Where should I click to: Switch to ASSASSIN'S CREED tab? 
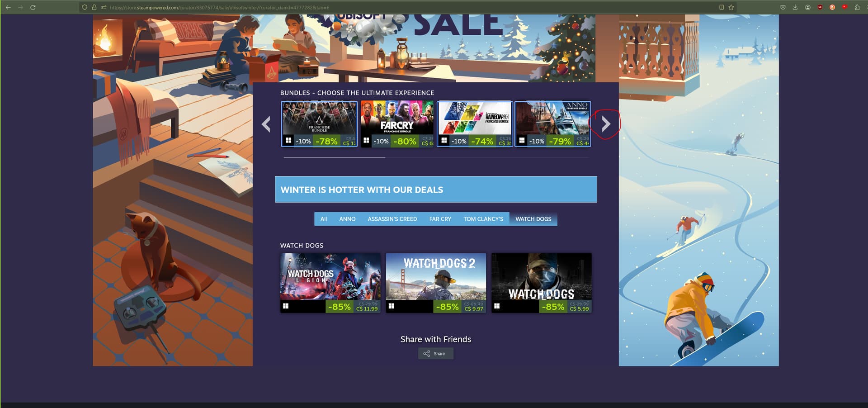click(392, 219)
